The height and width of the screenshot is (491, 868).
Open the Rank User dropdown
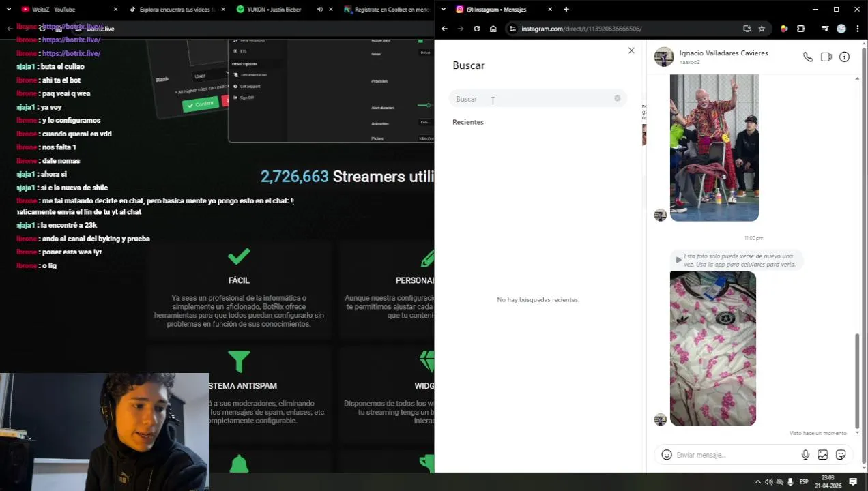point(209,76)
